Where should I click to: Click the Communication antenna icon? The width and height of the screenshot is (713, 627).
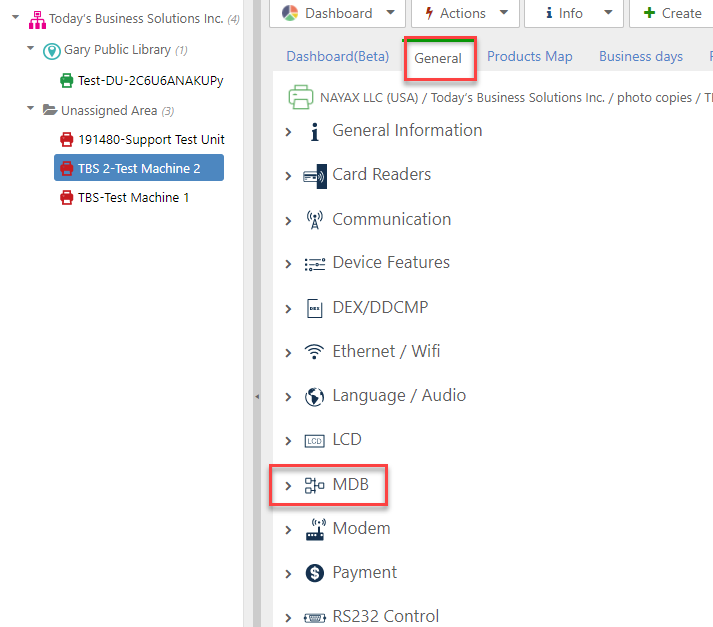315,220
